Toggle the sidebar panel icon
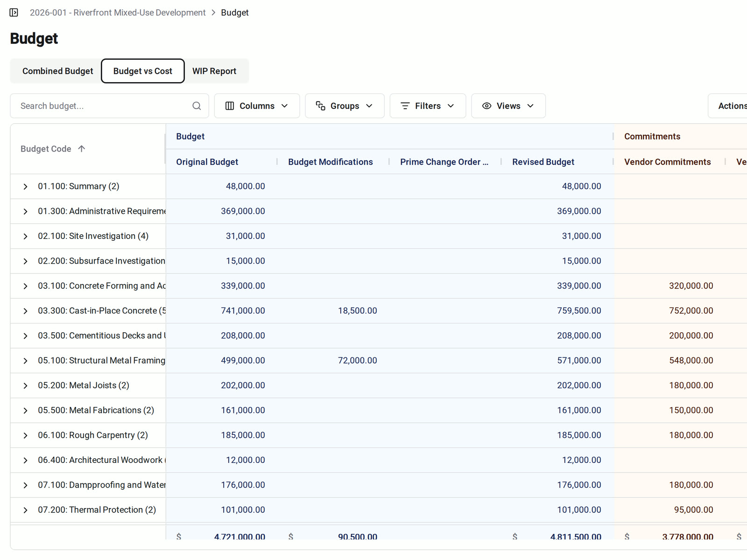The height and width of the screenshot is (560, 747). click(14, 13)
